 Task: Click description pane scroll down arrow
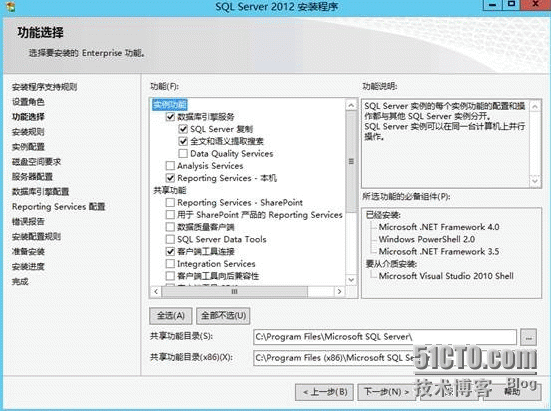tap(534, 181)
